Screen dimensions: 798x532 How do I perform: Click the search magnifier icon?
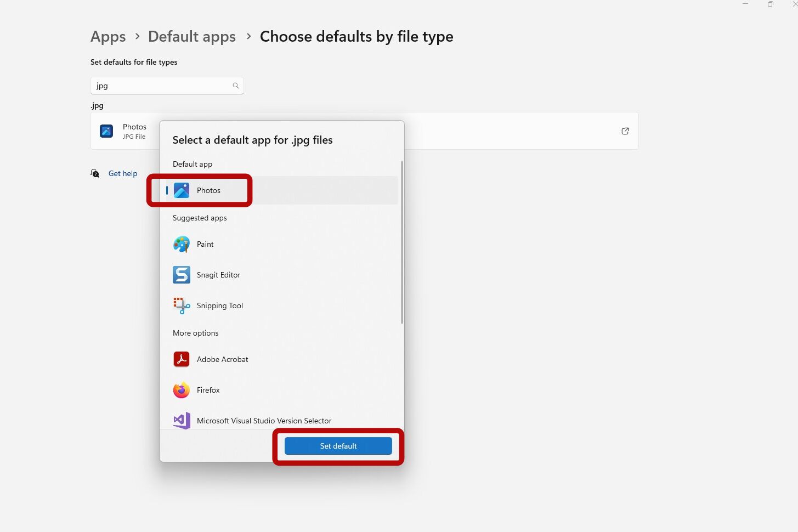(x=236, y=86)
